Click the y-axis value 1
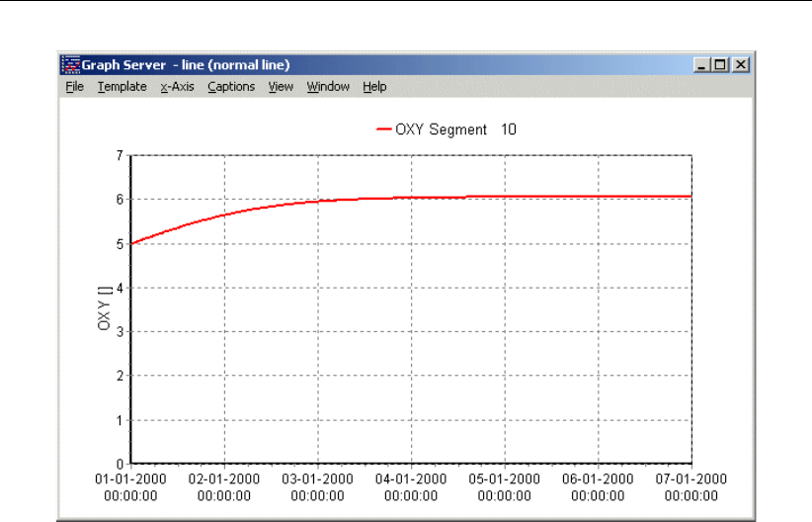 [x=120, y=420]
